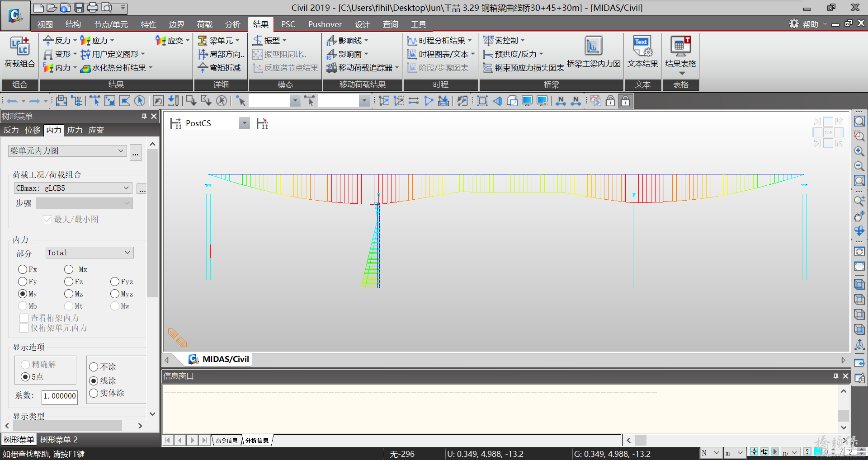Click the tree menu vertical scrollbar

point(152,223)
